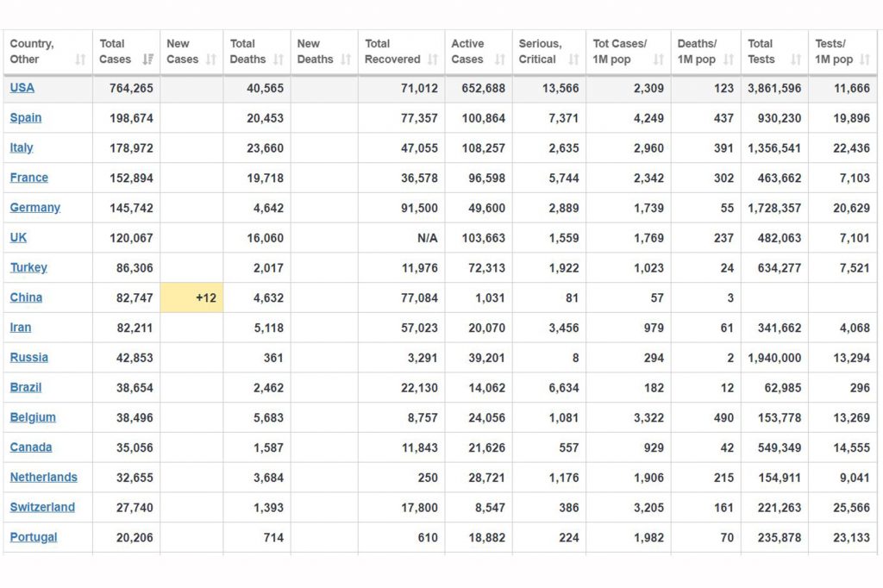883x588 pixels.
Task: Click the Netherlands link
Action: [x=43, y=477]
